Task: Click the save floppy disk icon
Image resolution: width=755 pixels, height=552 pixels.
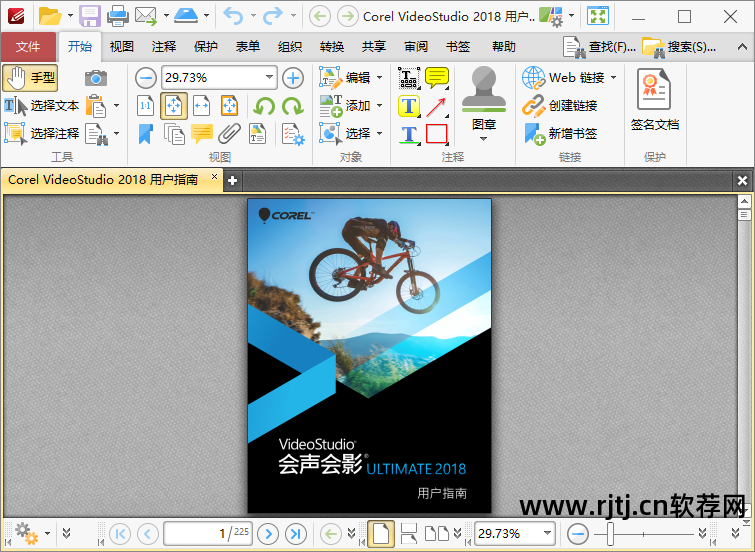Action: (x=90, y=16)
